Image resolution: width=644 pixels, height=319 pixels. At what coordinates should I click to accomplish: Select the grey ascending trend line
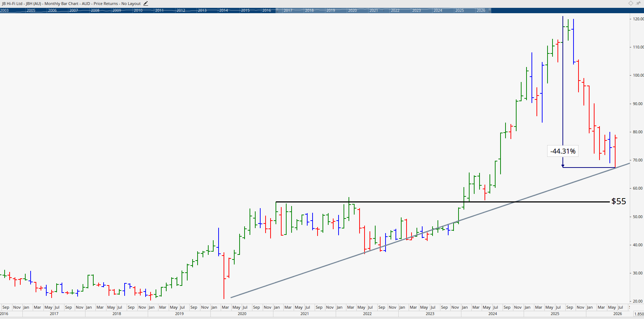click(x=430, y=230)
